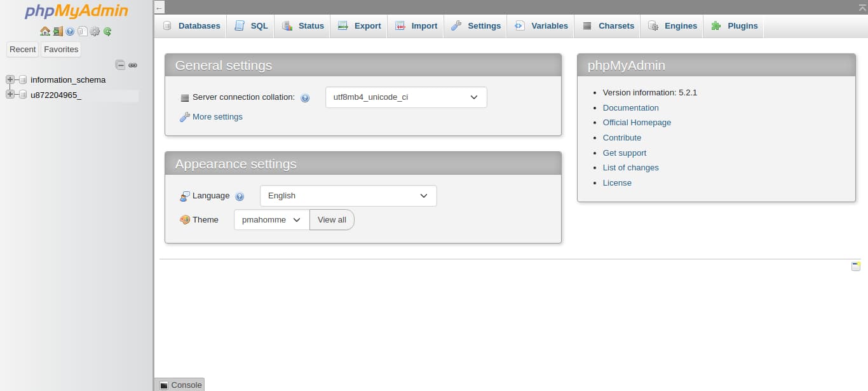Open the Contribute link
Screen dimensions: 868x391
coord(622,138)
